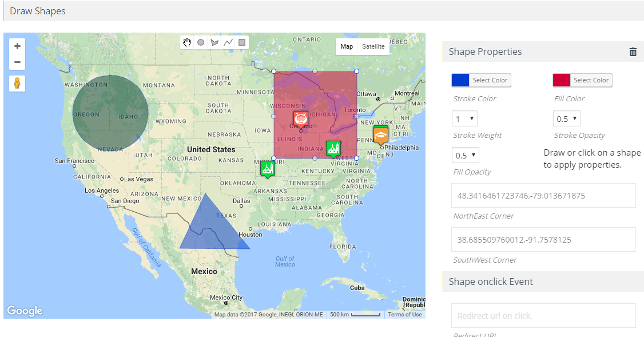Open the Stroke Weight dropdown
The width and height of the screenshot is (644, 337).
464,119
